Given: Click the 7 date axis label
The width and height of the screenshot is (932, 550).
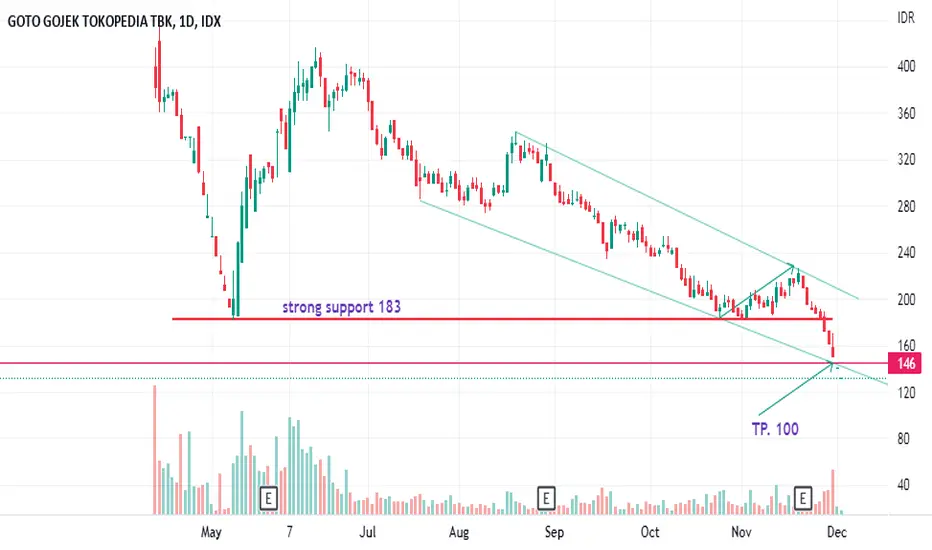Looking at the screenshot, I should tap(289, 532).
